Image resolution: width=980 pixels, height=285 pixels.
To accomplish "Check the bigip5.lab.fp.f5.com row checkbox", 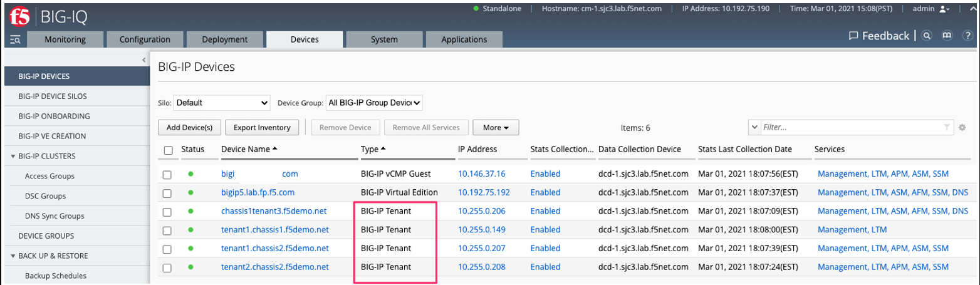I will tap(167, 194).
